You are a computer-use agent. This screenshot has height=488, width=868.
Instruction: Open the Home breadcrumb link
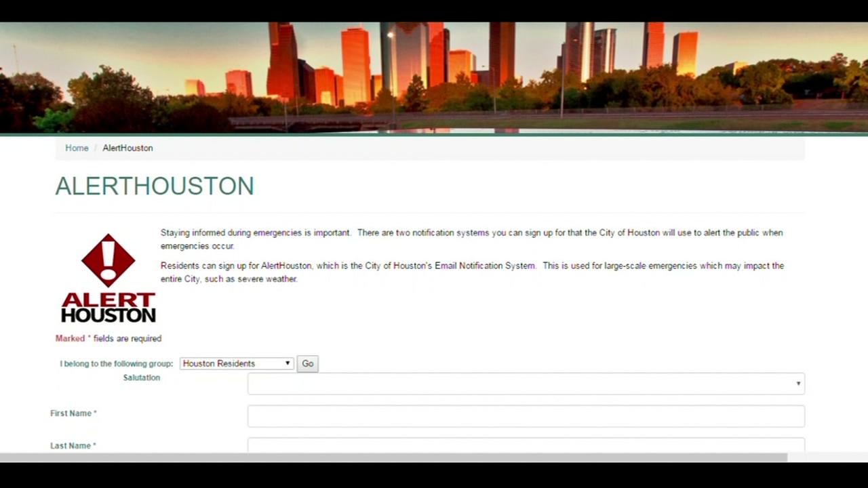(77, 148)
